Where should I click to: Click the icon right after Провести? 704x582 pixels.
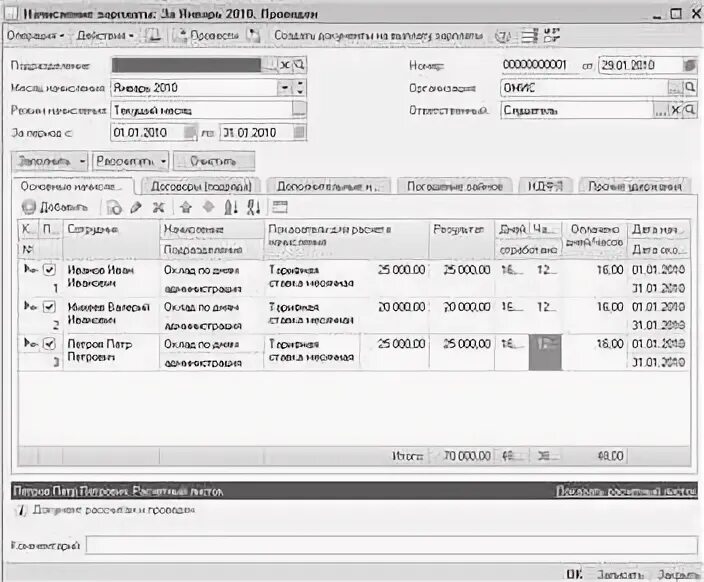point(254,35)
